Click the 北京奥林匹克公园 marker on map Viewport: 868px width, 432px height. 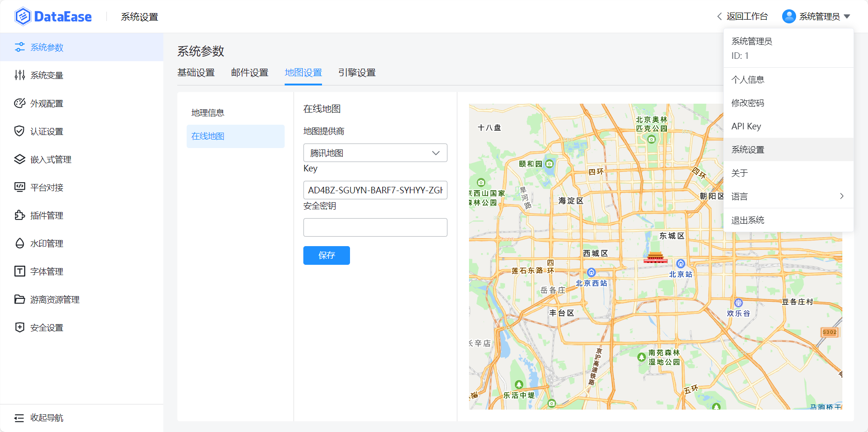pos(651,139)
